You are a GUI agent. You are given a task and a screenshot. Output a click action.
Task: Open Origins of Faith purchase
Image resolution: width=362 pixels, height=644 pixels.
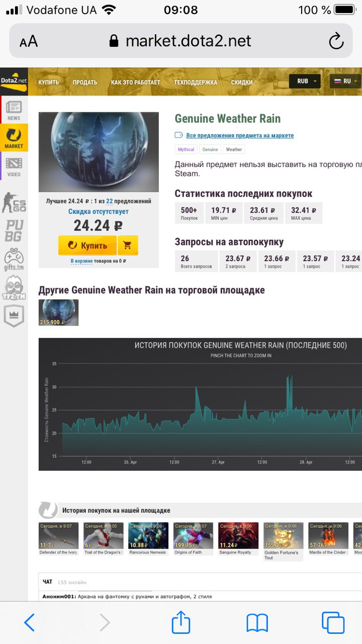[x=193, y=539]
